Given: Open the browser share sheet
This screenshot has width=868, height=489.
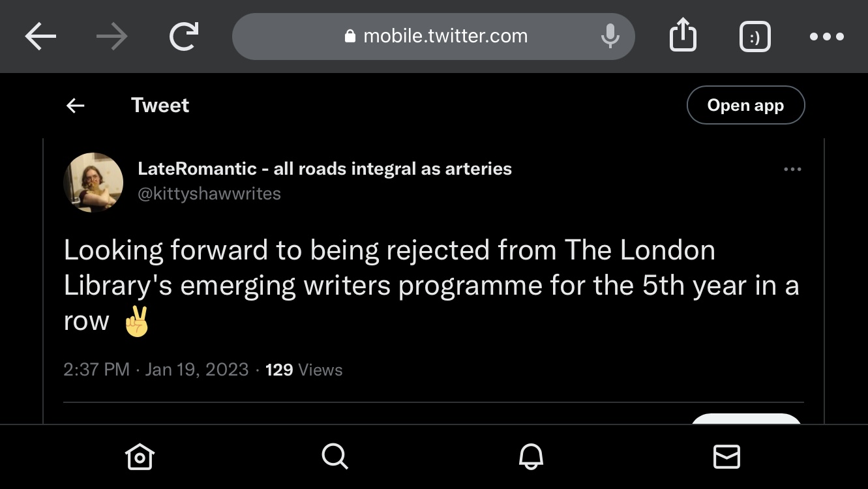Looking at the screenshot, I should 683,37.
